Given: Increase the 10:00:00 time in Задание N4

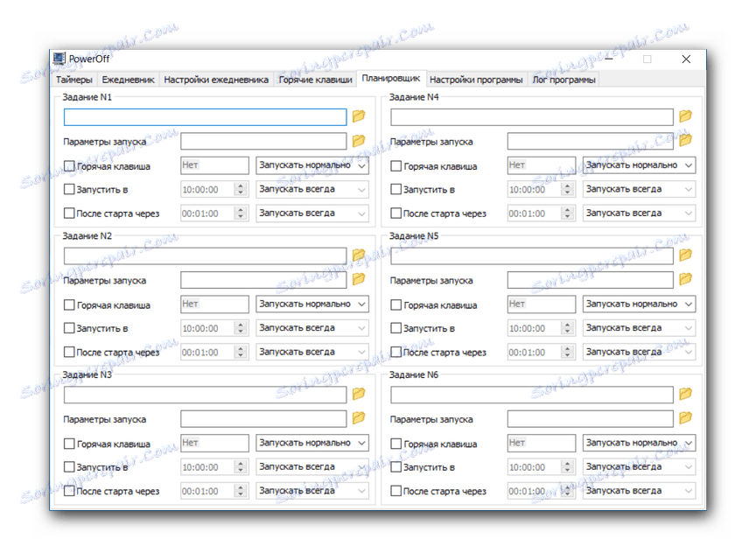Looking at the screenshot, I should click(568, 185).
